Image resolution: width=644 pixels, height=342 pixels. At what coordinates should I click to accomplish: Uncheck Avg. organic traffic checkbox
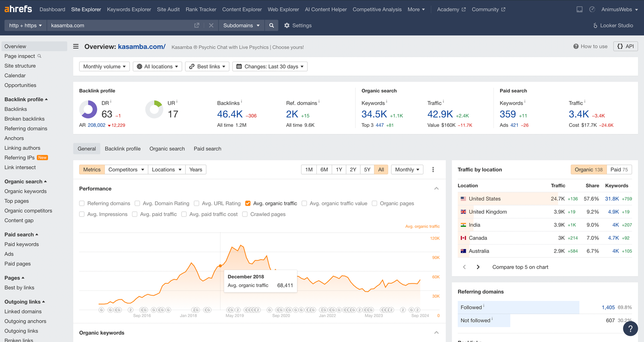[x=248, y=203]
